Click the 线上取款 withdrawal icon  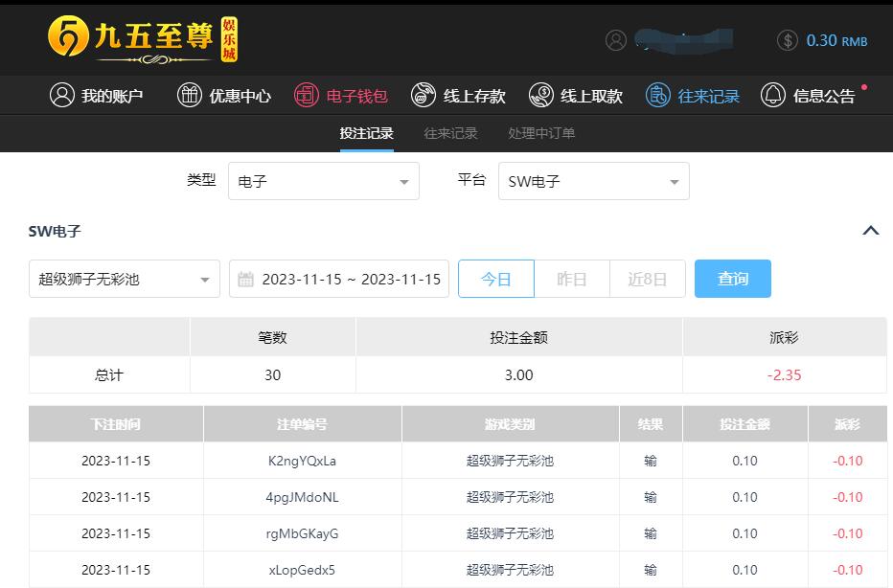pyautogui.click(x=541, y=95)
